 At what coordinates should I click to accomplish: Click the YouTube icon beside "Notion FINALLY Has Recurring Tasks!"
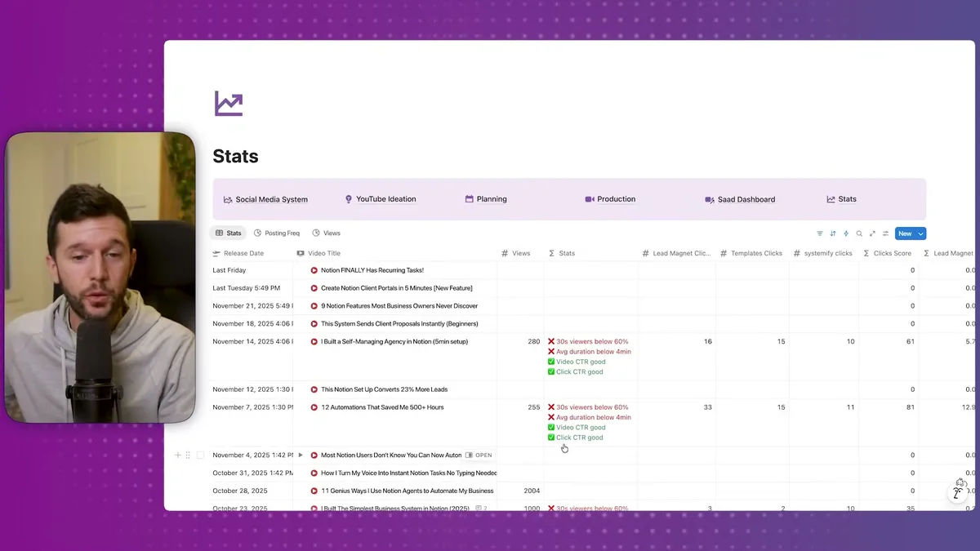(314, 269)
